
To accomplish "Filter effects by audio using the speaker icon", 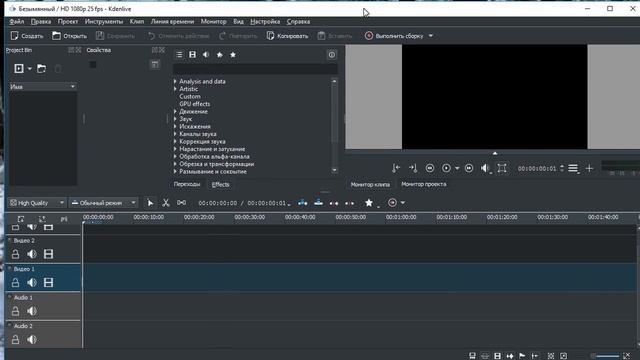I will [206, 55].
